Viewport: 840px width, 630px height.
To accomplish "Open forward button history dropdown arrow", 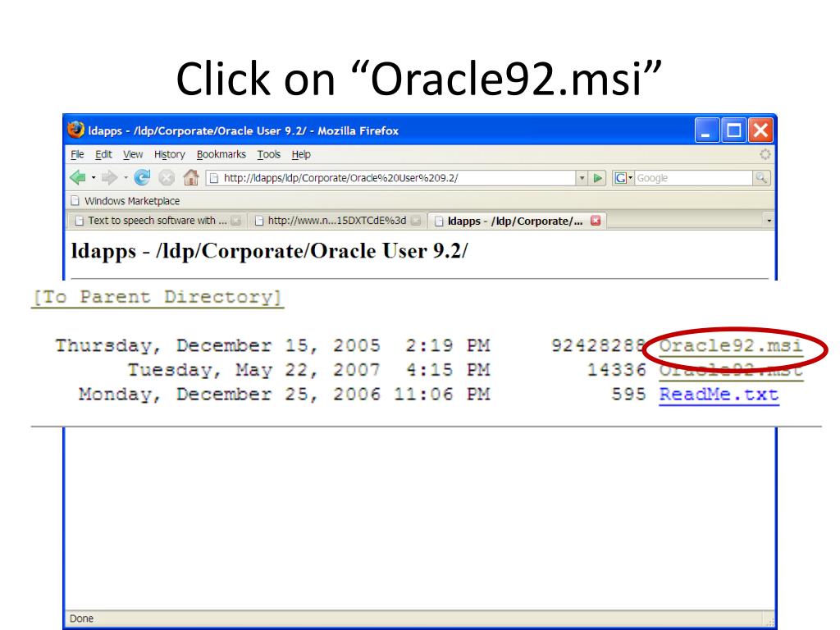I will tap(126, 177).
